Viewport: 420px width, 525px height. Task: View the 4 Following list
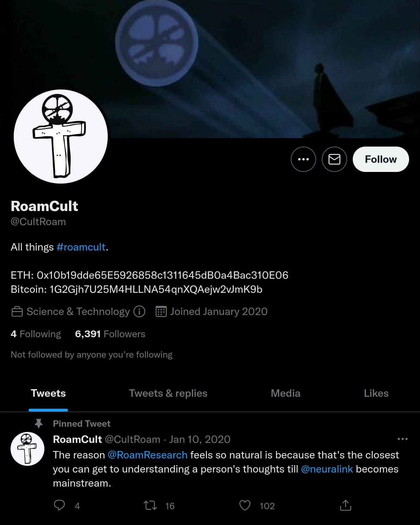pos(36,334)
